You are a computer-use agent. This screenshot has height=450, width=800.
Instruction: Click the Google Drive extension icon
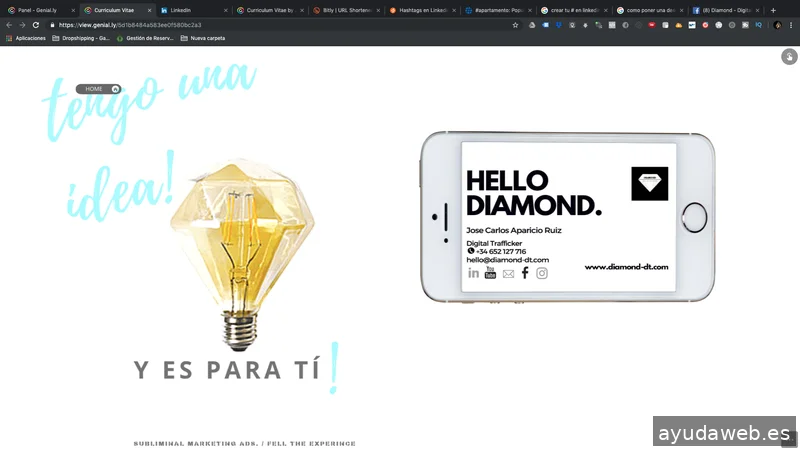click(532, 25)
